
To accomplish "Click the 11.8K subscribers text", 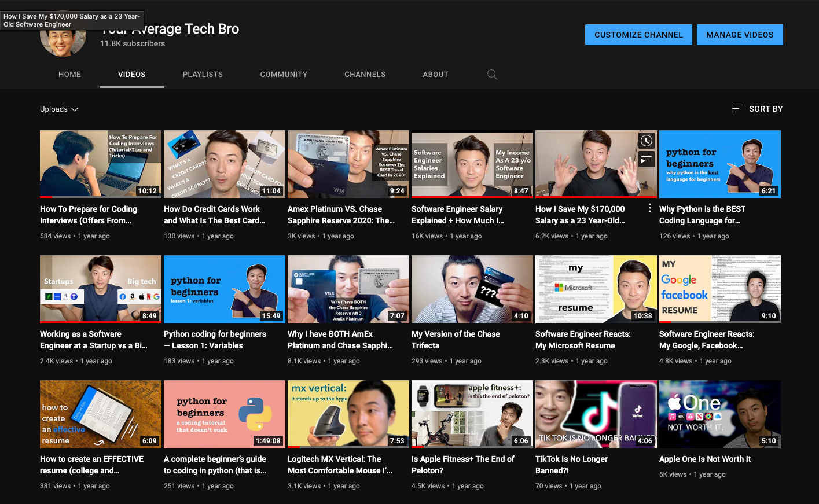I will (133, 43).
